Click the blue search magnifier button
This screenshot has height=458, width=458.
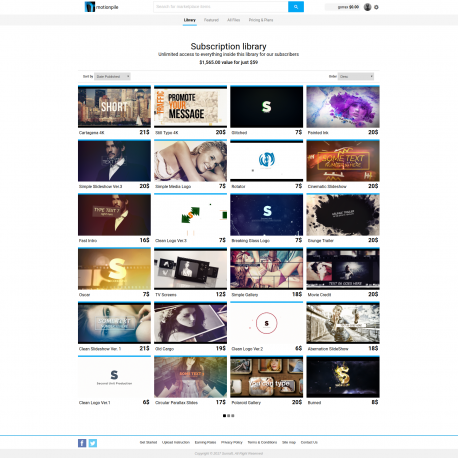point(296,7)
